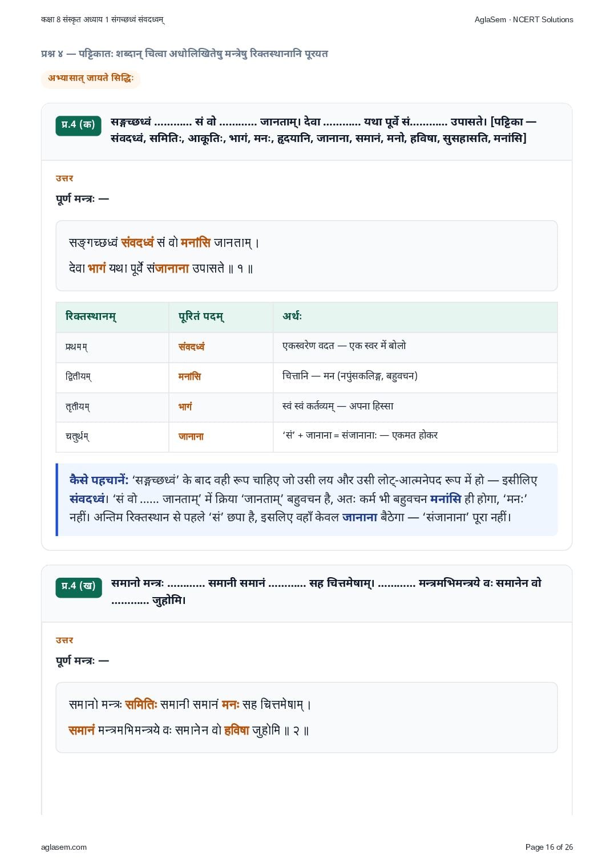
Task: Click the first उत्तर label
Action: (x=64, y=179)
